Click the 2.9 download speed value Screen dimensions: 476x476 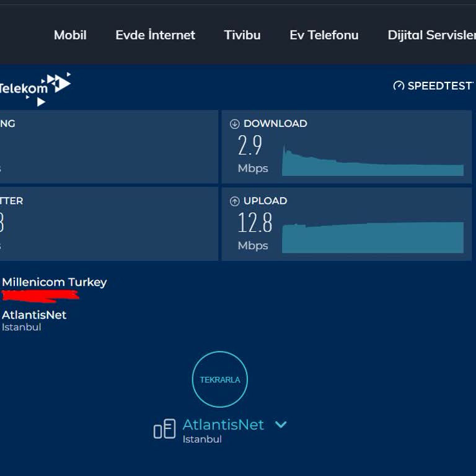[250, 145]
